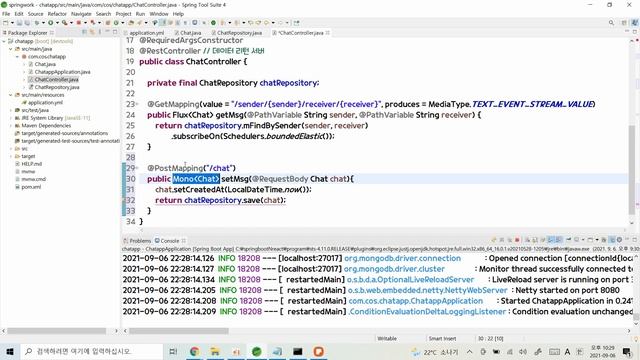
Task: Switch to ChatRepository.java editor tab
Action: click(x=239, y=33)
